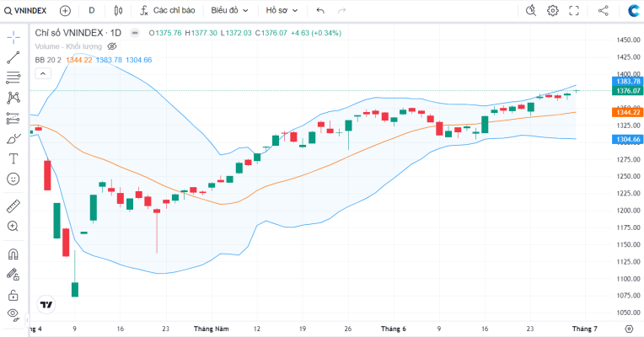Click the Volume - Khối lượng label

click(68, 46)
